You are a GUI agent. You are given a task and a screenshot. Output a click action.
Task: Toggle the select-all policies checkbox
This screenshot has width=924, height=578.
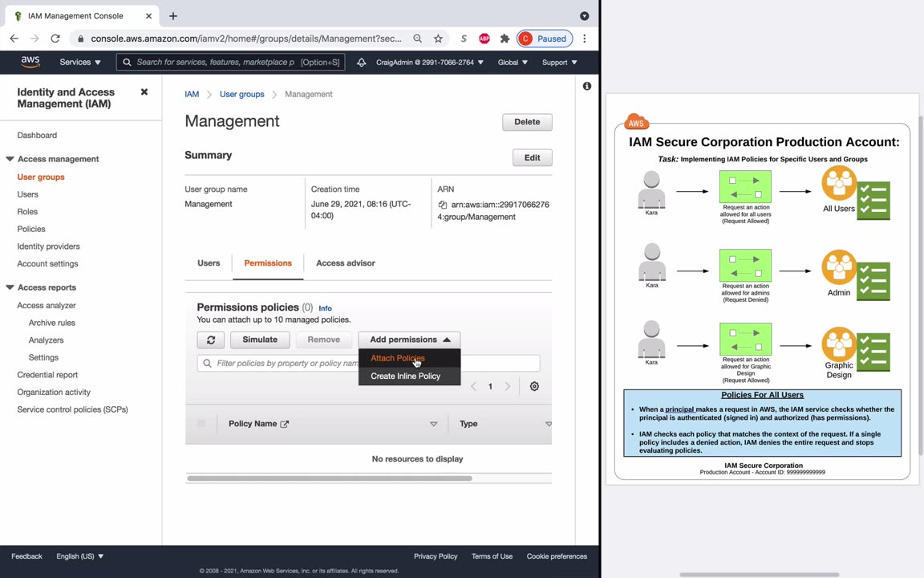201,424
